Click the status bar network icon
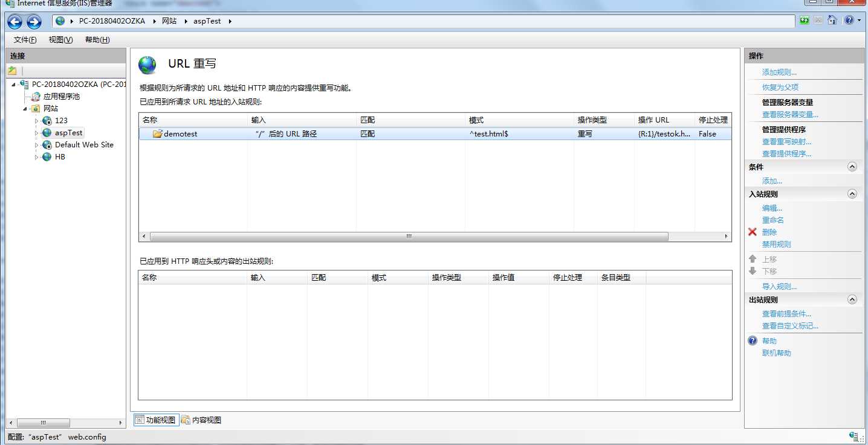Screen dimensions: 868x445 tap(854, 437)
